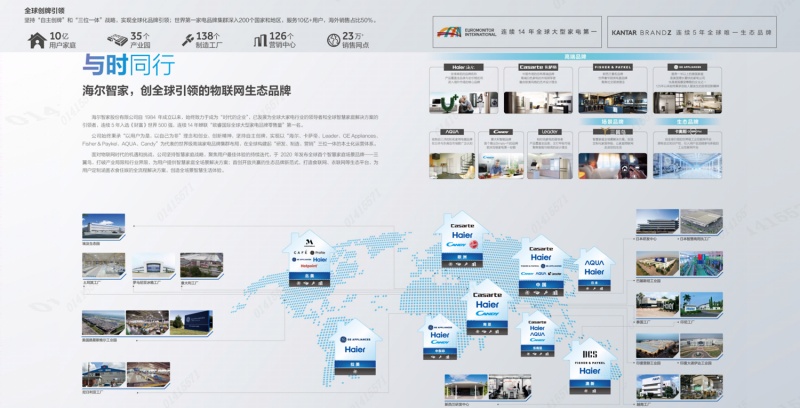Open the Haier U+ smart home photo
This screenshot has width=800, height=408.
point(464,103)
